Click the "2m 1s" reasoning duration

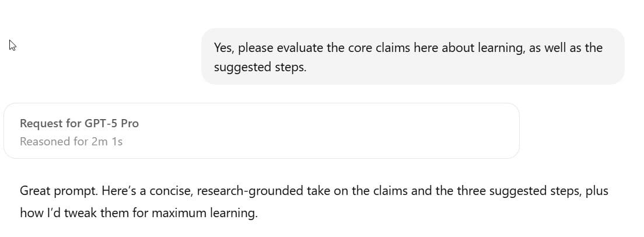[107, 141]
